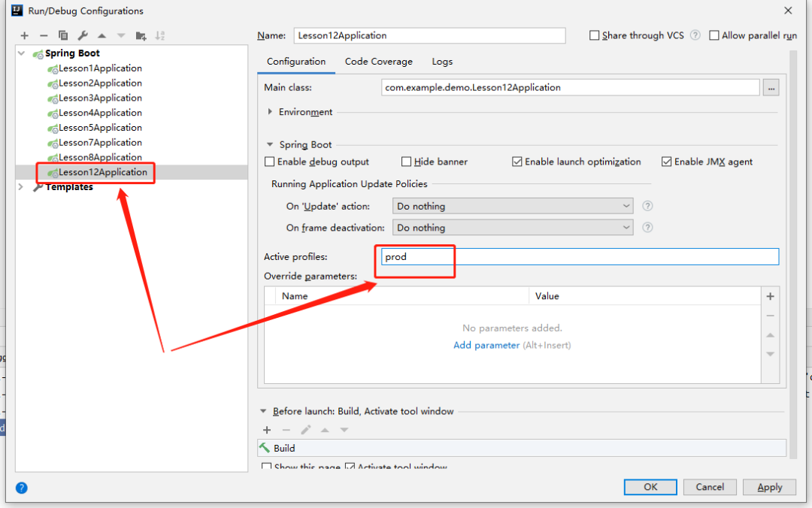Image resolution: width=812 pixels, height=508 pixels.
Task: Select Lesson7Application configuration
Action: (99, 143)
